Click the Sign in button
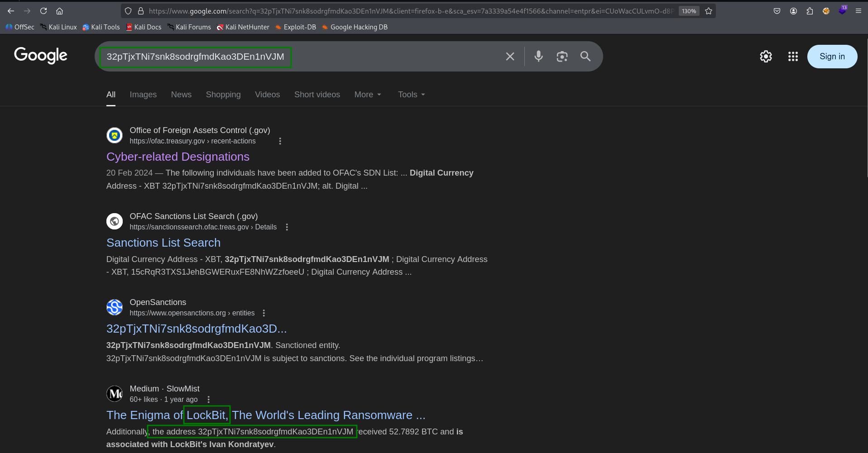This screenshot has height=453, width=868. pyautogui.click(x=832, y=56)
